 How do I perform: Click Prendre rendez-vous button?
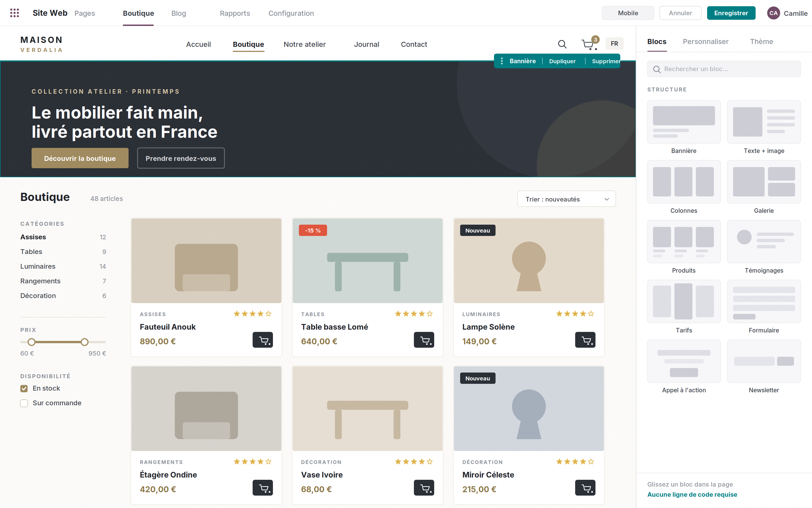[181, 158]
